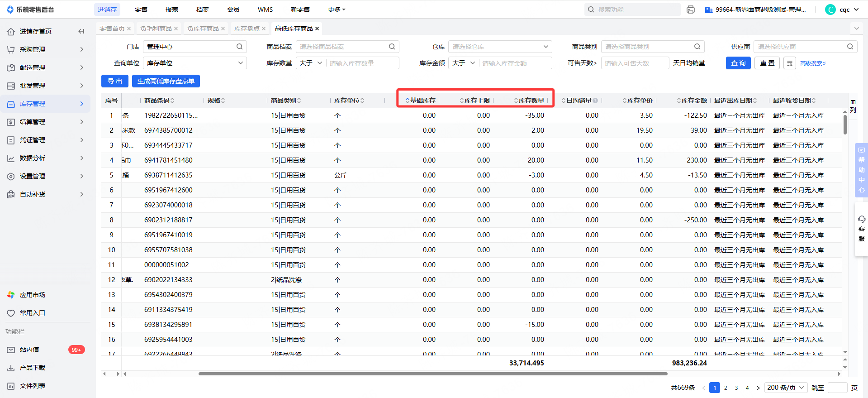Switch to the 负库存商品 tab
868x398 pixels.
click(x=203, y=29)
